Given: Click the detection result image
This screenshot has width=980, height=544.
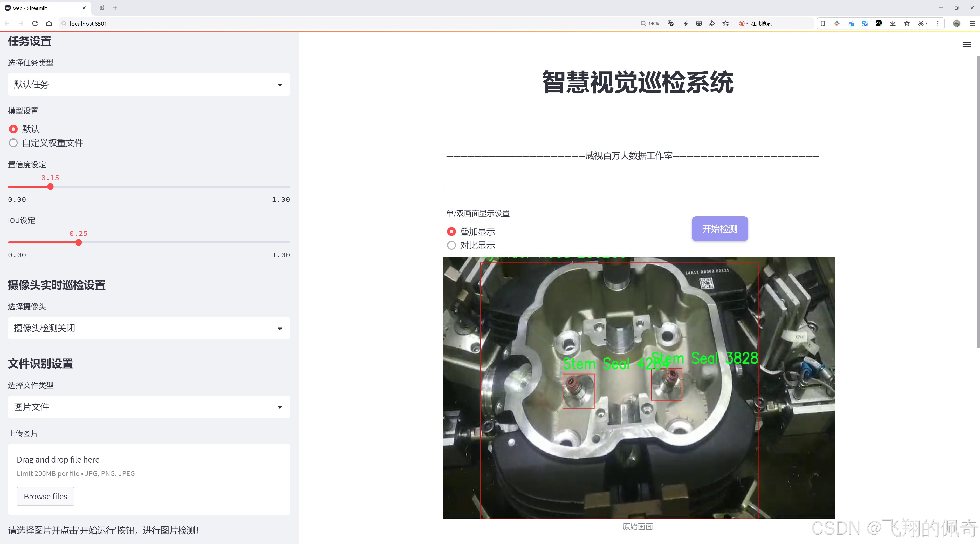Looking at the screenshot, I should coord(639,388).
